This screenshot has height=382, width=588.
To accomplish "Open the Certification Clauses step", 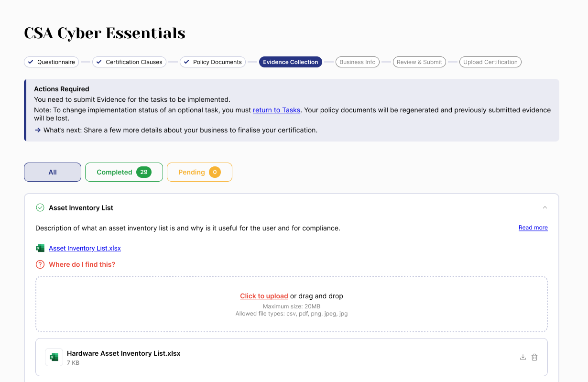I will [x=129, y=62].
